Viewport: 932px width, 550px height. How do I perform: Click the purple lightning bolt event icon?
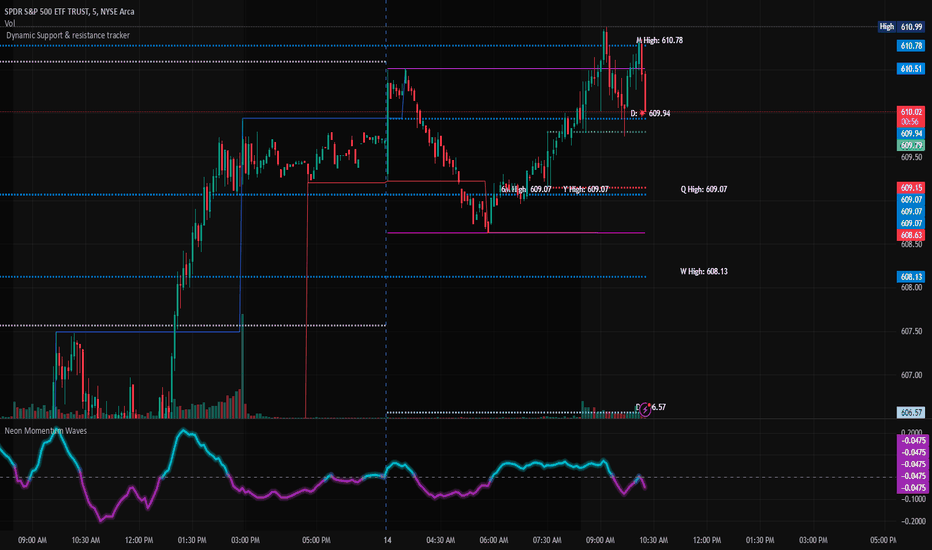click(645, 410)
